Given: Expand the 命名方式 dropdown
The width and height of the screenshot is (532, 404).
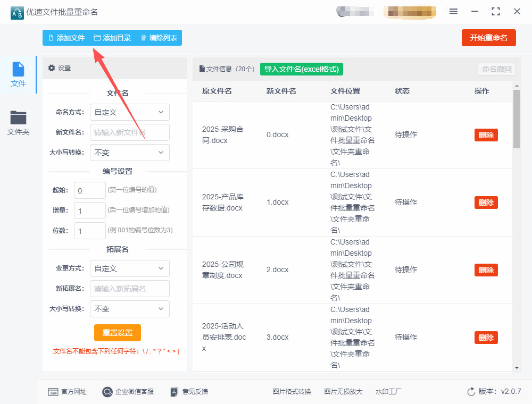Looking at the screenshot, I should tap(129, 112).
